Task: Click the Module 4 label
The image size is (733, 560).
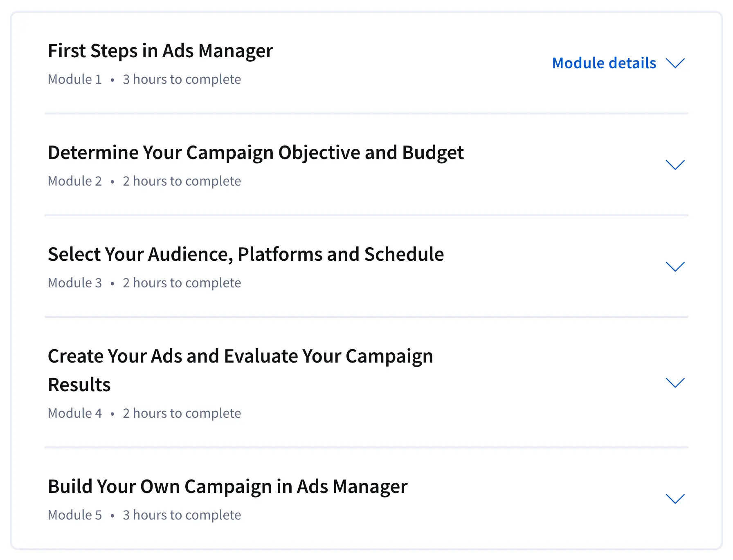Action: (75, 413)
